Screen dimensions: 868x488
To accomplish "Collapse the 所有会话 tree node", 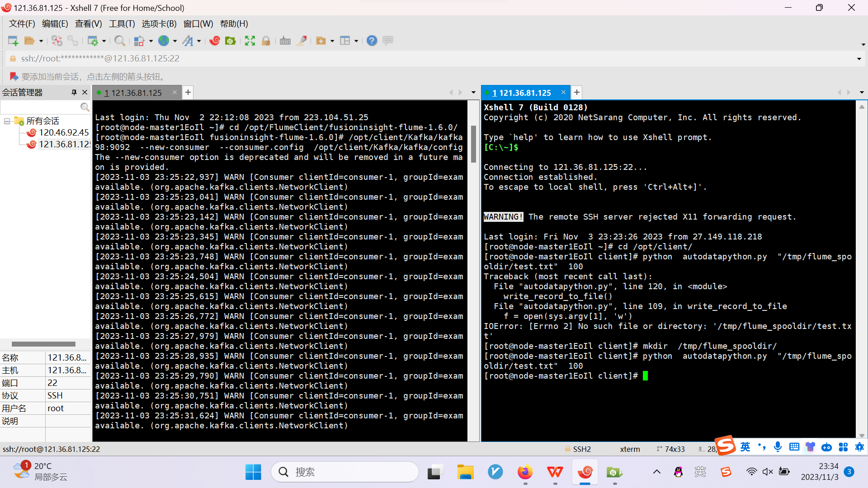I will click(7, 121).
